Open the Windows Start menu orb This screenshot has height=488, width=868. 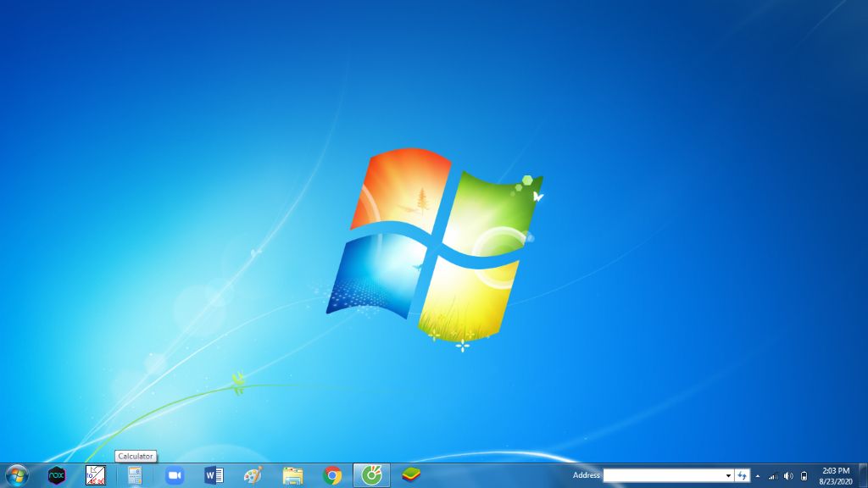click(17, 475)
